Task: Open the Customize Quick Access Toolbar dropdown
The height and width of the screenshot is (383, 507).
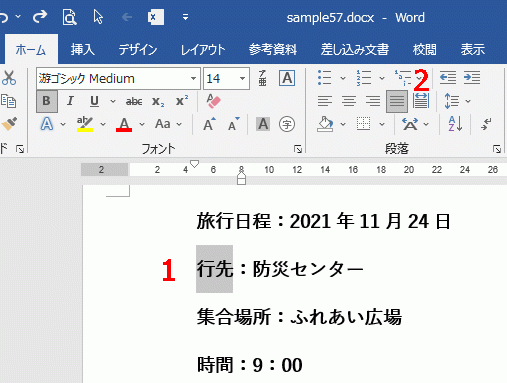Action: click(x=185, y=17)
